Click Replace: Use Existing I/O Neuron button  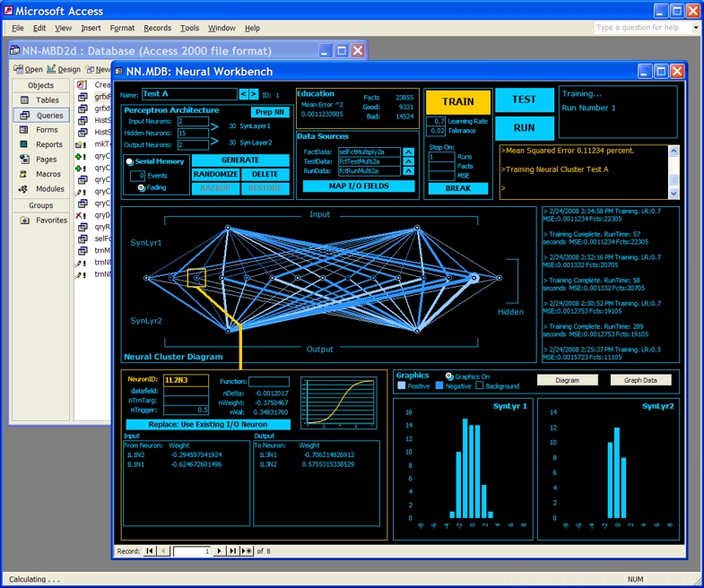point(208,424)
